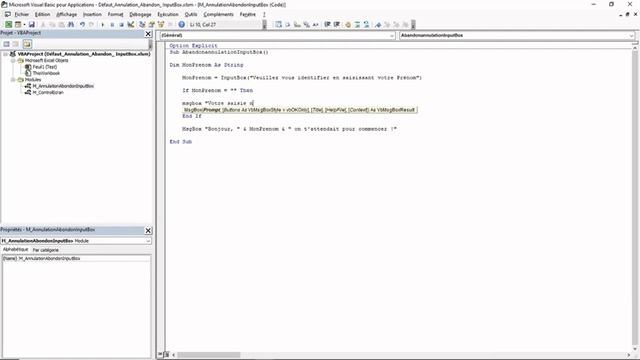Screen dimensions: 640x360
Task: Click View Code in the Project panel
Action: 7,44
